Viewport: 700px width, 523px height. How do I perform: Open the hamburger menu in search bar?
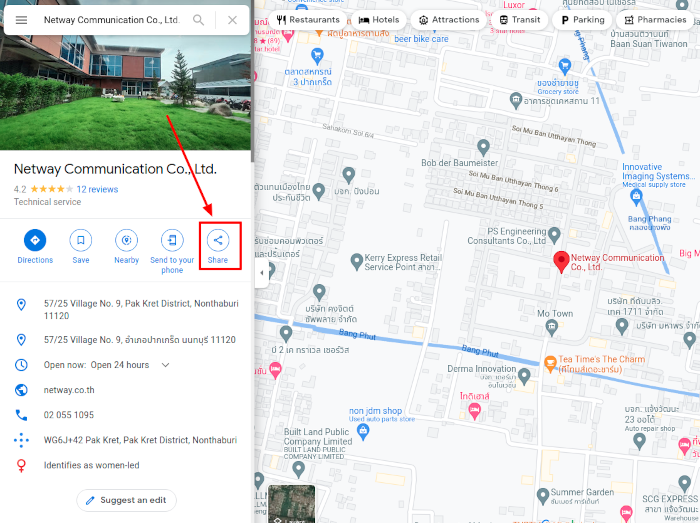[x=21, y=20]
